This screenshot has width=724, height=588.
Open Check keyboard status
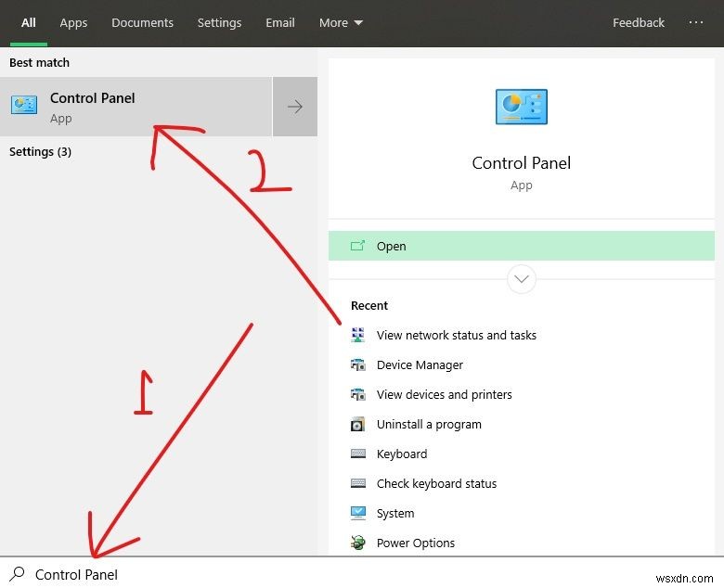tap(436, 483)
